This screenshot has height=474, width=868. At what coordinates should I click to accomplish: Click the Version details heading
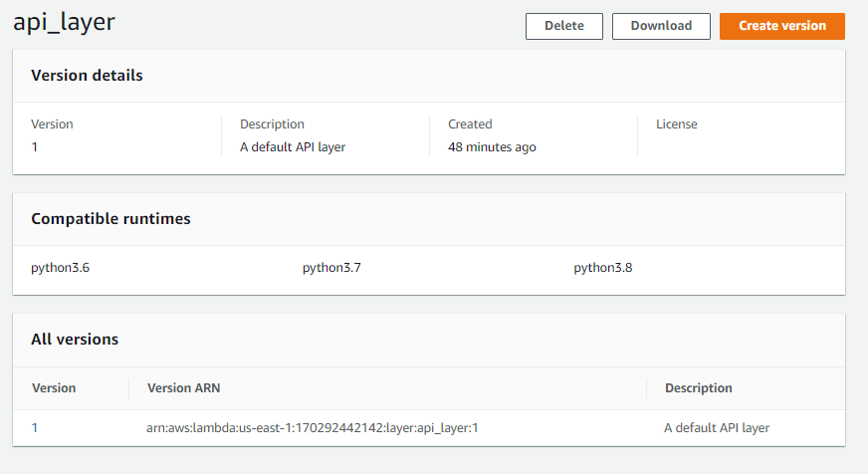coord(87,76)
